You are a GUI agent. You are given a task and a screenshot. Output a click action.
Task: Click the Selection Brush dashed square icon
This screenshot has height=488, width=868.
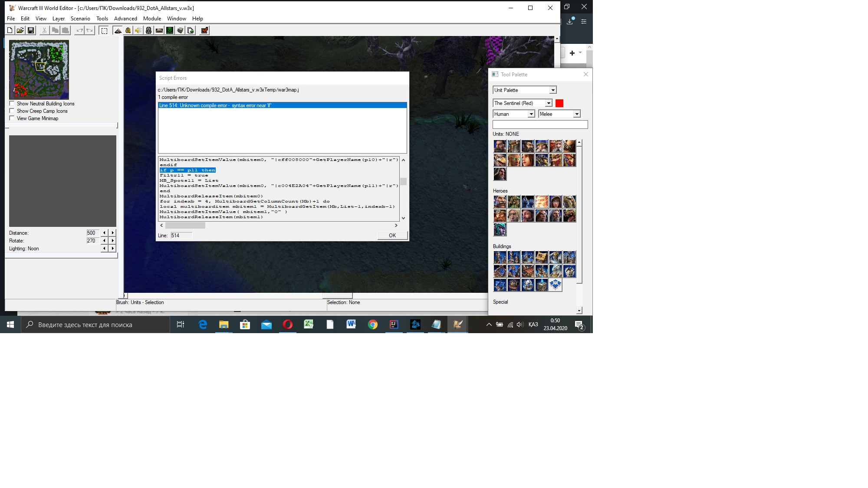pos(104,30)
